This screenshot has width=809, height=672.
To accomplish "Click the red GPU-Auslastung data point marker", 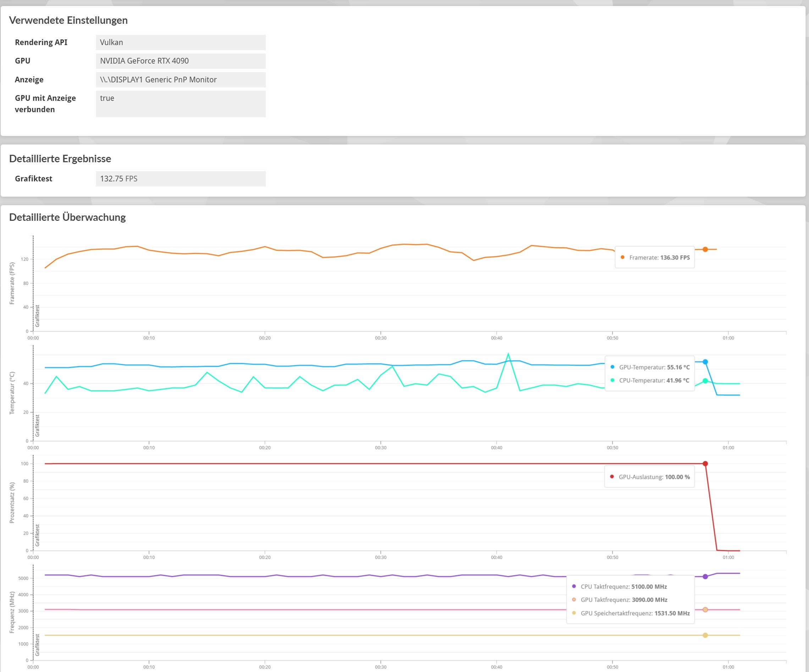I will [705, 464].
